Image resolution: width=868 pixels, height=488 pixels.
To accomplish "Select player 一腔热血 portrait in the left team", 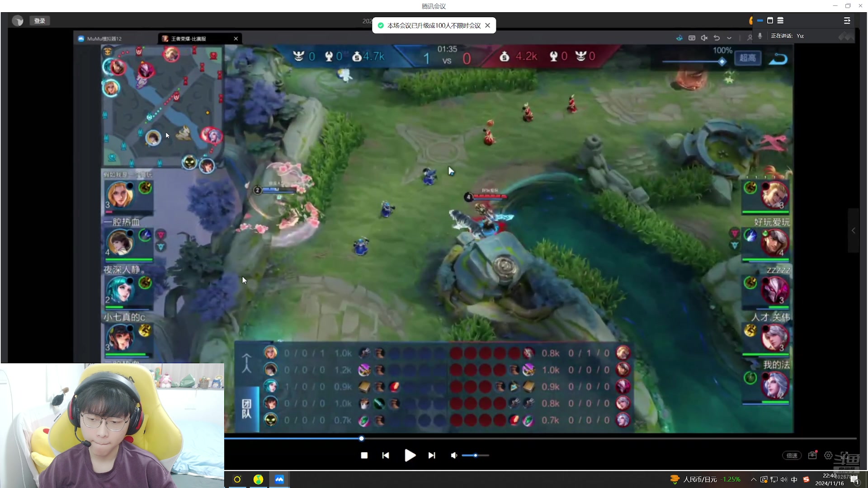I will pos(120,242).
